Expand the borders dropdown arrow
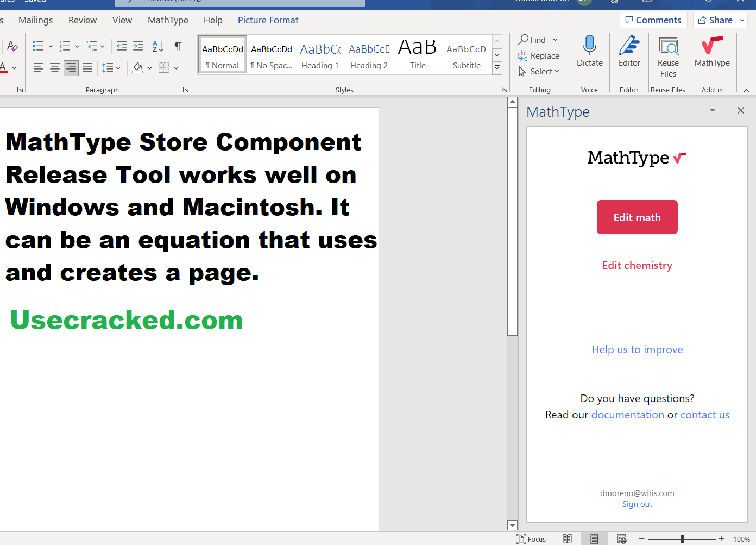Image resolution: width=756 pixels, height=545 pixels. point(176,68)
